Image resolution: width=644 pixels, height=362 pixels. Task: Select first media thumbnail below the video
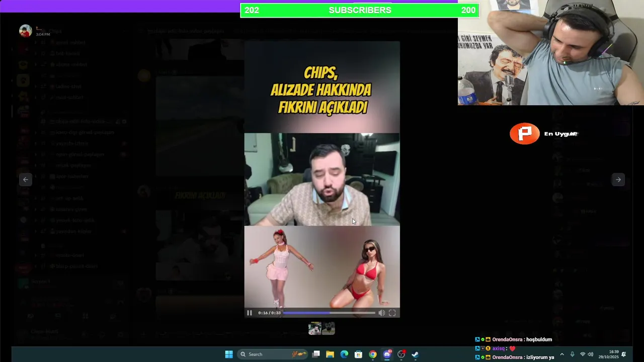(x=314, y=328)
